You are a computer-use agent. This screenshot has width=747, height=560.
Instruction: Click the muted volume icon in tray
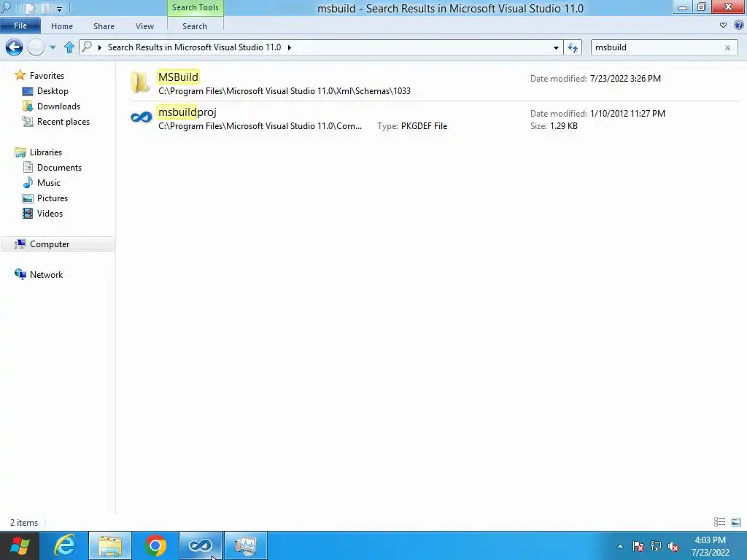click(x=673, y=546)
